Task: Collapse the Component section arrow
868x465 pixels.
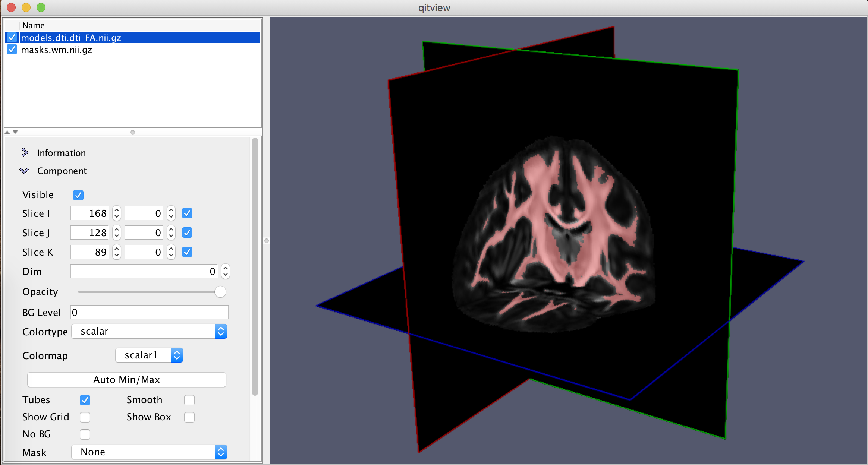Action: coord(25,171)
